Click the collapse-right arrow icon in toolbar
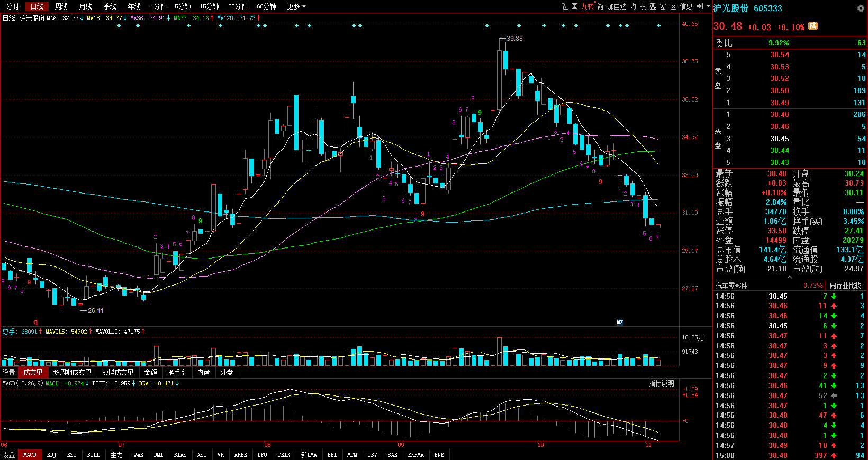The image size is (868, 460). click(x=700, y=6)
